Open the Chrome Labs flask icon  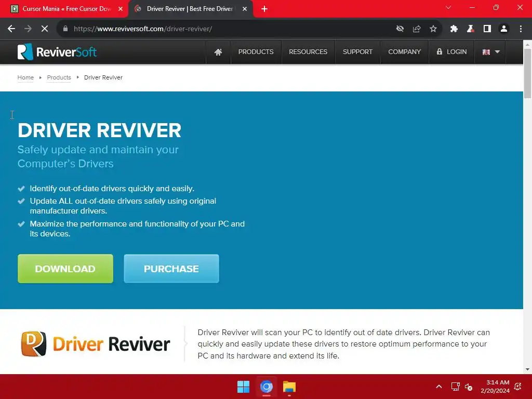(x=470, y=29)
